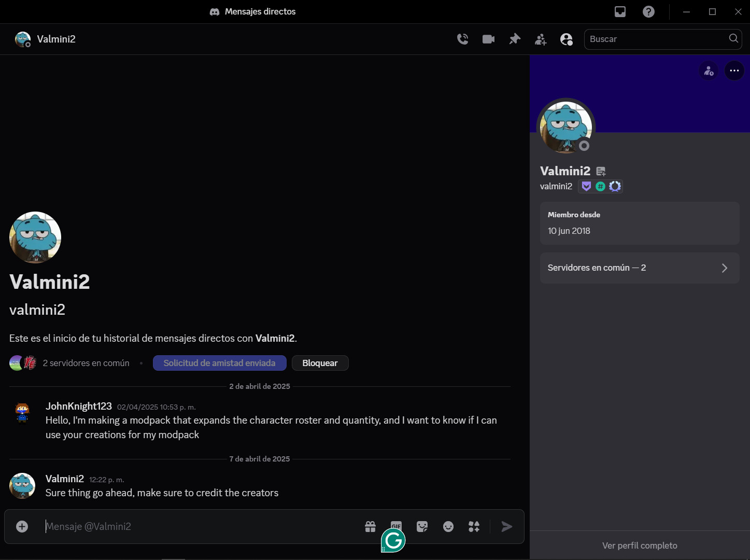The image size is (750, 560).
Task: Open the inbox icon
Action: (x=620, y=11)
